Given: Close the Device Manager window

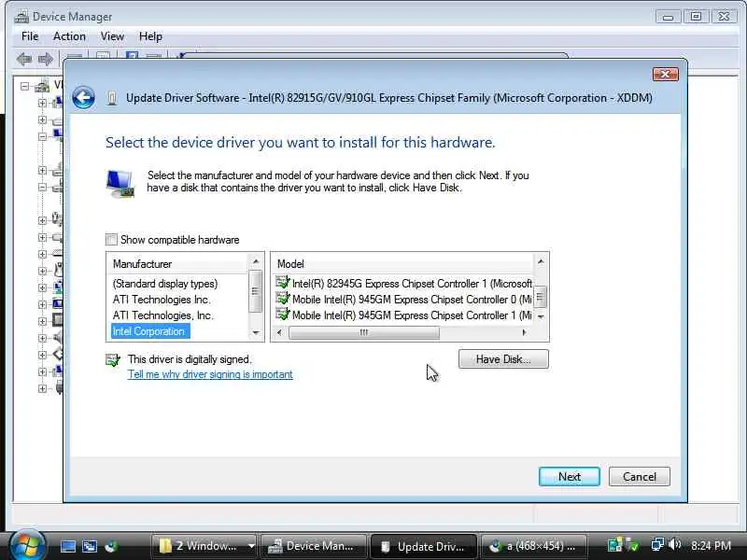Looking at the screenshot, I should click(724, 17).
